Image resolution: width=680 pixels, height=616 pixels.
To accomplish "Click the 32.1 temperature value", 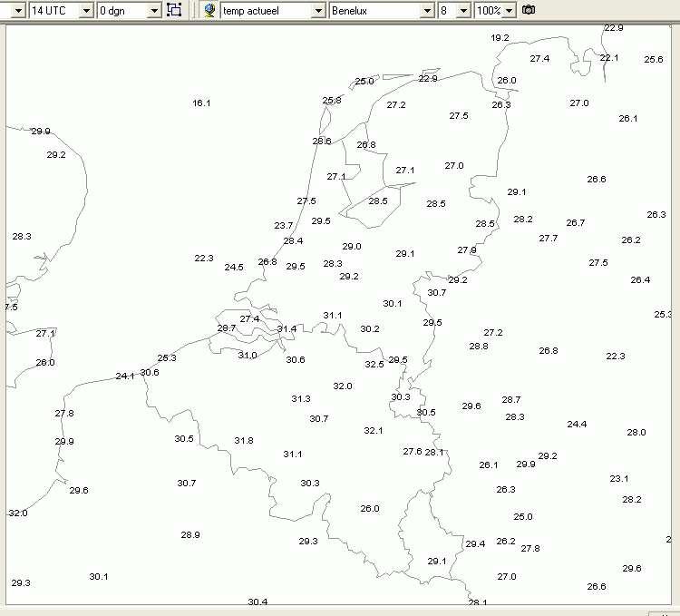I will (374, 431).
